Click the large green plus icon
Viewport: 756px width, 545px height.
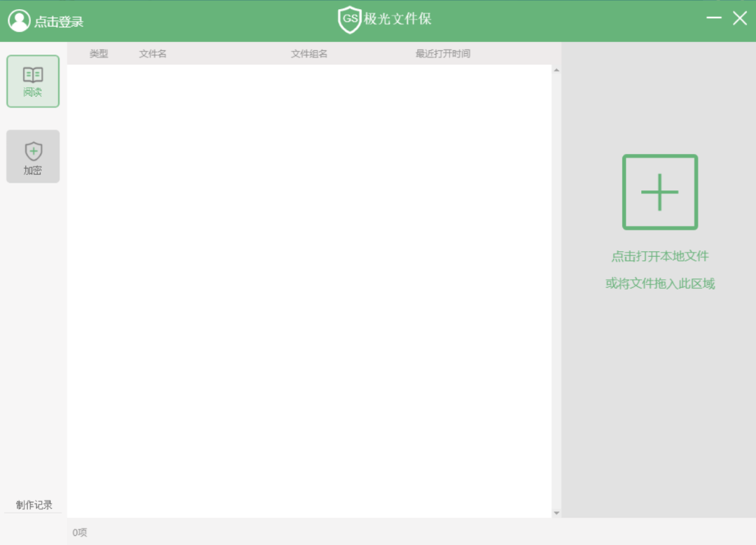[x=659, y=192]
